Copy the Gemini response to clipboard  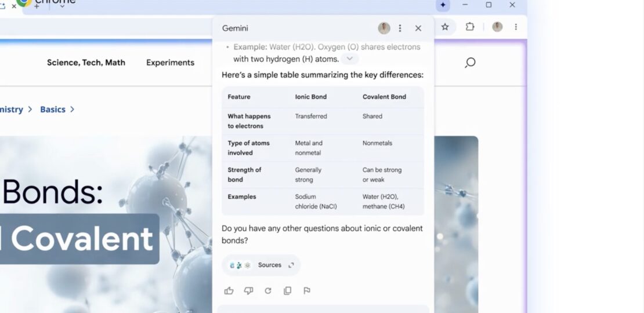(x=287, y=291)
